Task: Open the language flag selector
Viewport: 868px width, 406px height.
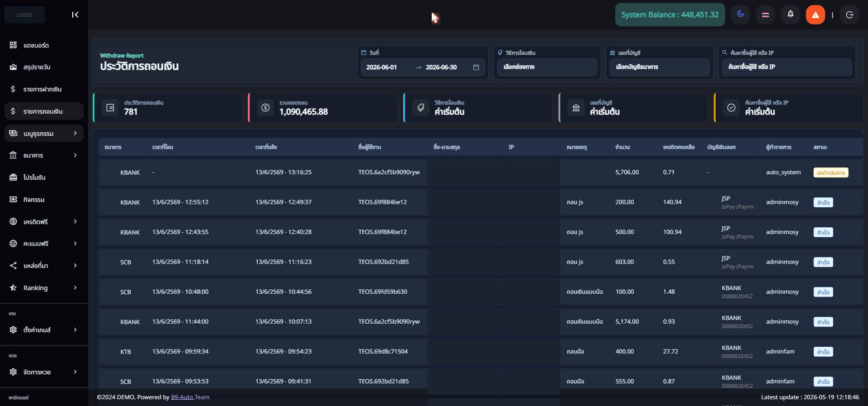Action: [765, 14]
